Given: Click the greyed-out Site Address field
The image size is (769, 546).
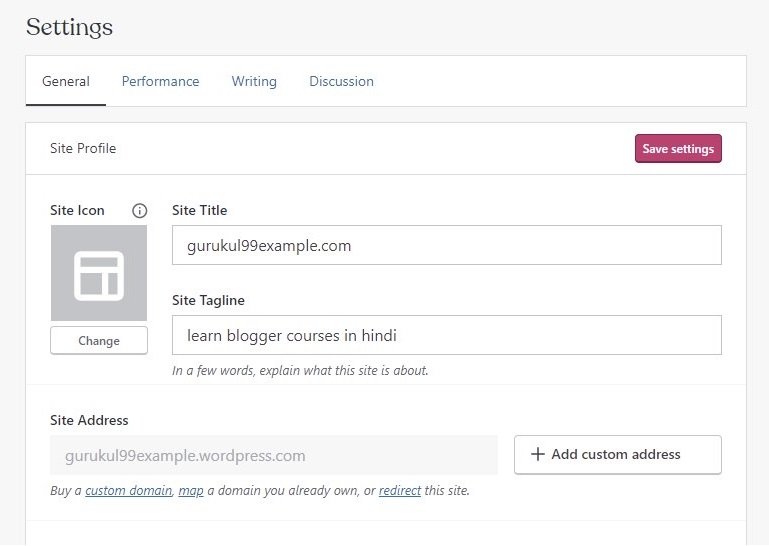Looking at the screenshot, I should click(x=273, y=455).
